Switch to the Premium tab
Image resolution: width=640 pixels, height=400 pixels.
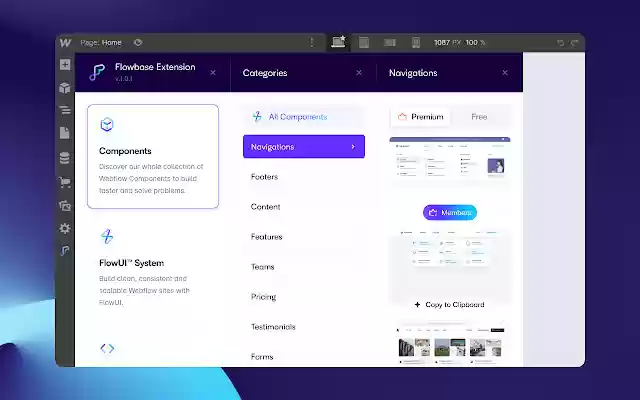[420, 117]
